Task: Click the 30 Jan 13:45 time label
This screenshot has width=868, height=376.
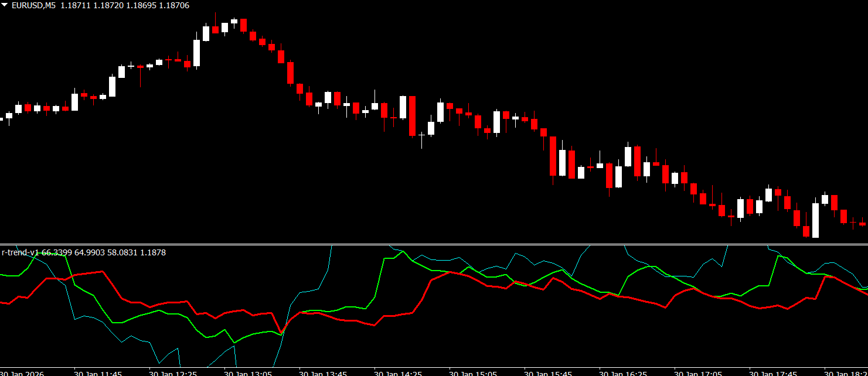Action: (x=323, y=372)
